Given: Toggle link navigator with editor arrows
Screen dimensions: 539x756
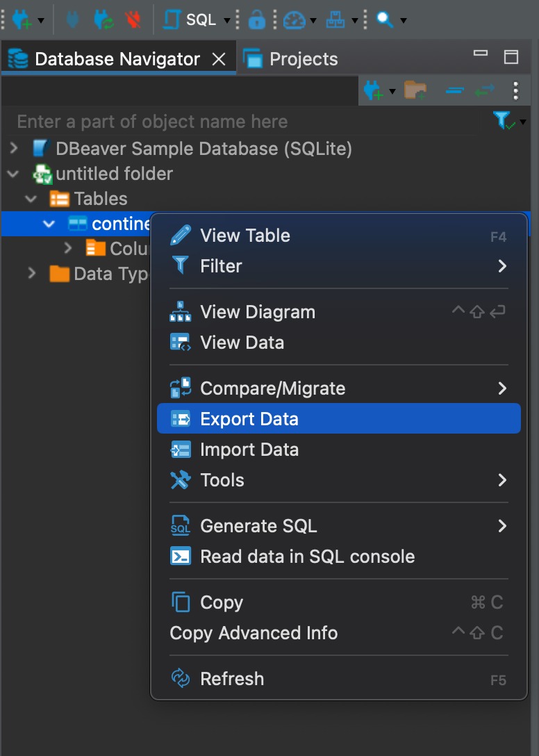Looking at the screenshot, I should point(485,90).
